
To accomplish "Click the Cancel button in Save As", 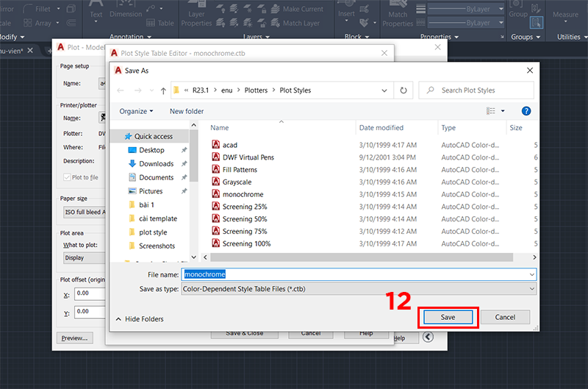I will [x=505, y=317].
